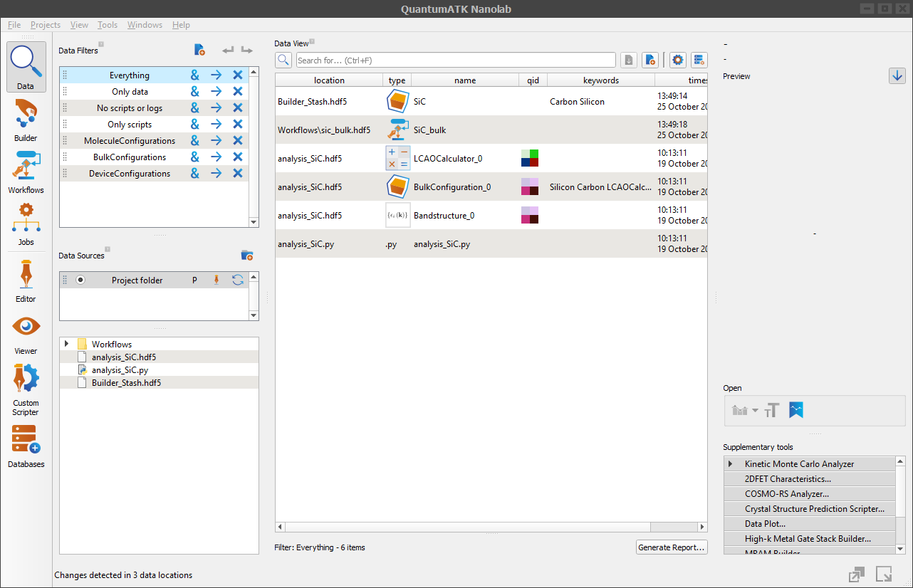Image resolution: width=913 pixels, height=588 pixels.
Task: Open the blue plot bookmark icon
Action: (x=796, y=410)
